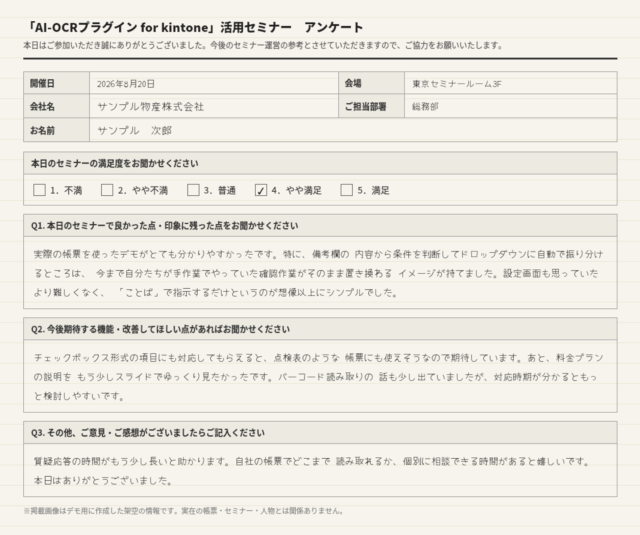Check the '2. やや不満' checkbox
640x535 pixels.
tap(107, 190)
